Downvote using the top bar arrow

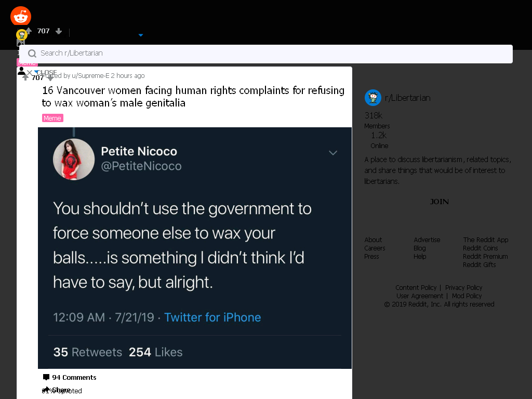(59, 31)
